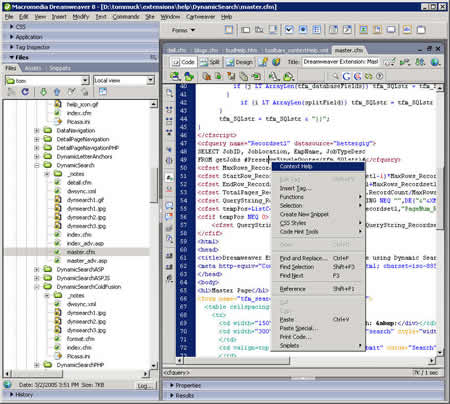The height and width of the screenshot is (404, 450).
Task: Insert a Jump Menu form element
Action: click(x=347, y=30)
